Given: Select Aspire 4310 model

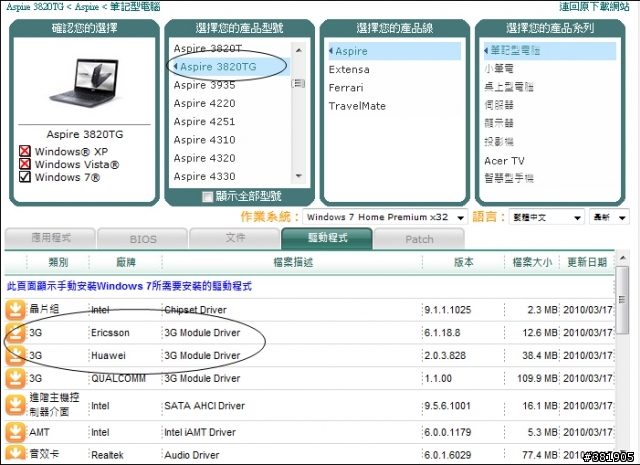Looking at the screenshot, I should tap(204, 140).
